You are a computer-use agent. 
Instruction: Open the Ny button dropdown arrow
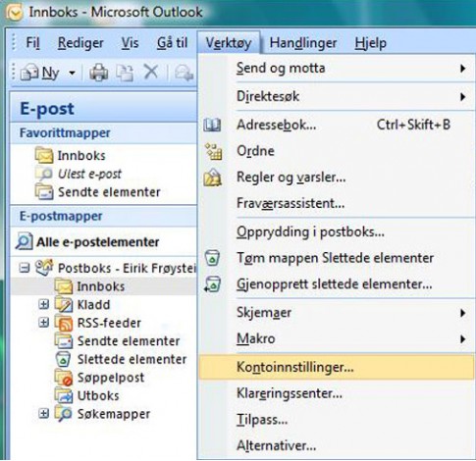pyautogui.click(x=72, y=73)
